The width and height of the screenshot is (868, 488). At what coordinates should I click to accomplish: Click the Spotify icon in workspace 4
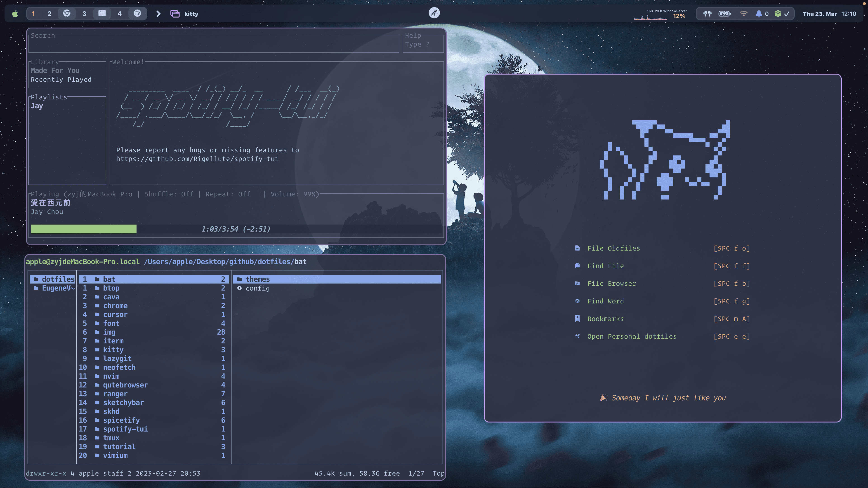tap(137, 14)
